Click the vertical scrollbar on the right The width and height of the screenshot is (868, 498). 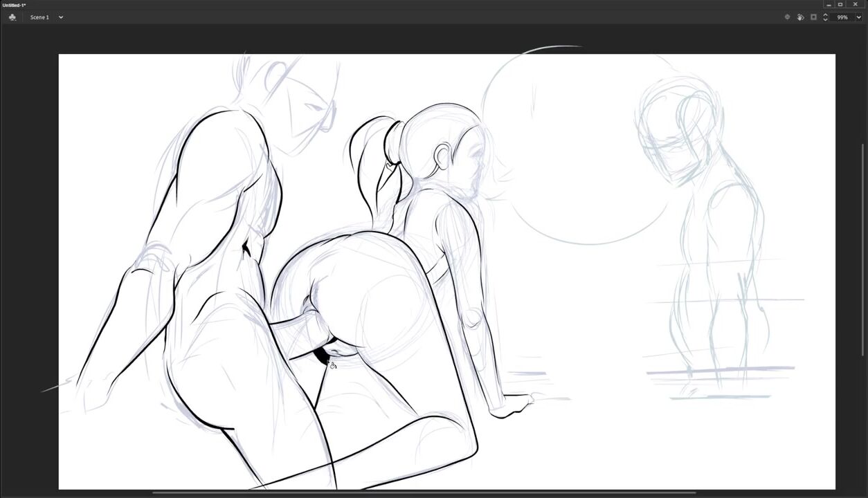(862, 207)
